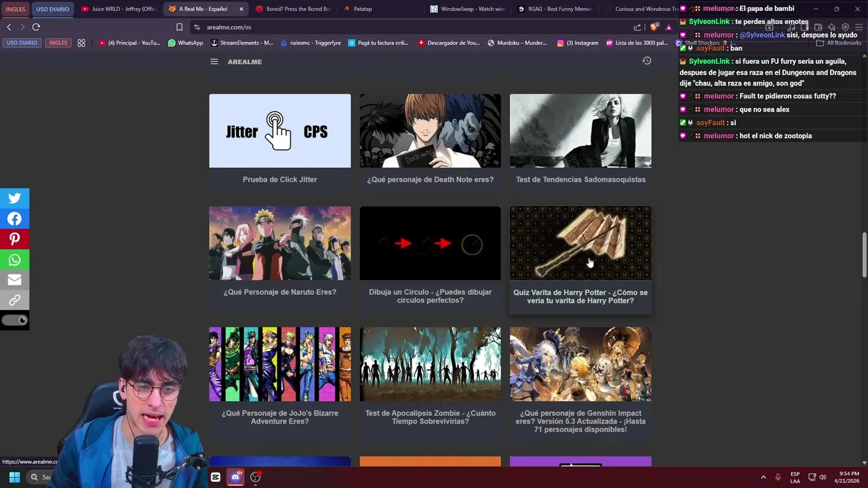Image resolution: width=868 pixels, height=488 pixels.
Task: Switch to 9GAG - Best Funny Memes tab
Action: pos(555,9)
